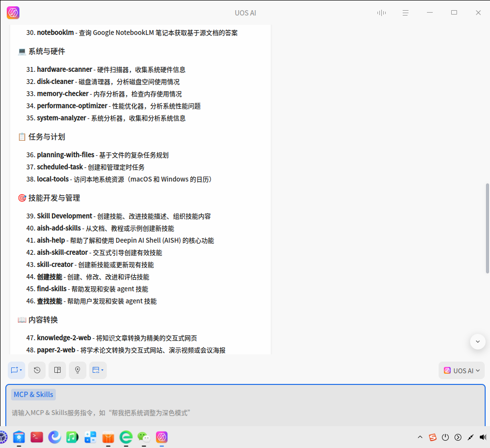The height and width of the screenshot is (448, 490).
Task: Open WeChat from the dock
Action: (x=144, y=437)
